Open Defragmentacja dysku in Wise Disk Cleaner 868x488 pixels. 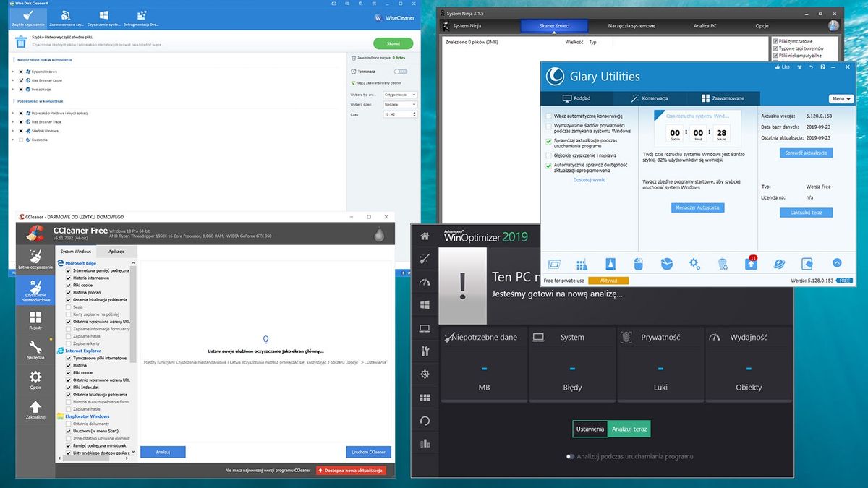[x=141, y=17]
